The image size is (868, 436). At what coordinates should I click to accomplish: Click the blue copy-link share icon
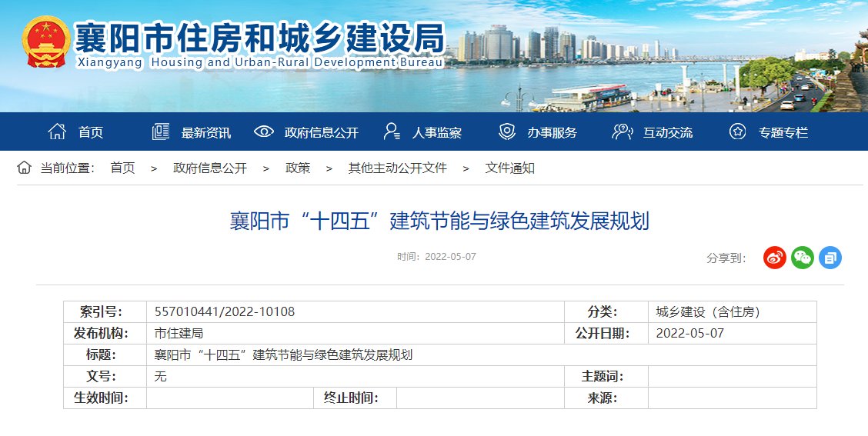830,258
